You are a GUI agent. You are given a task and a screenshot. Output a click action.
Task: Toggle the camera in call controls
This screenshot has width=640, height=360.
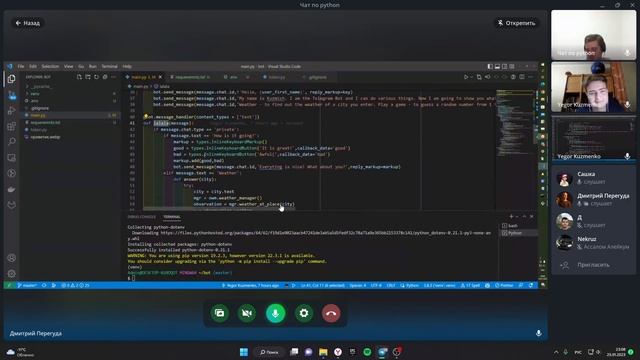(x=247, y=313)
